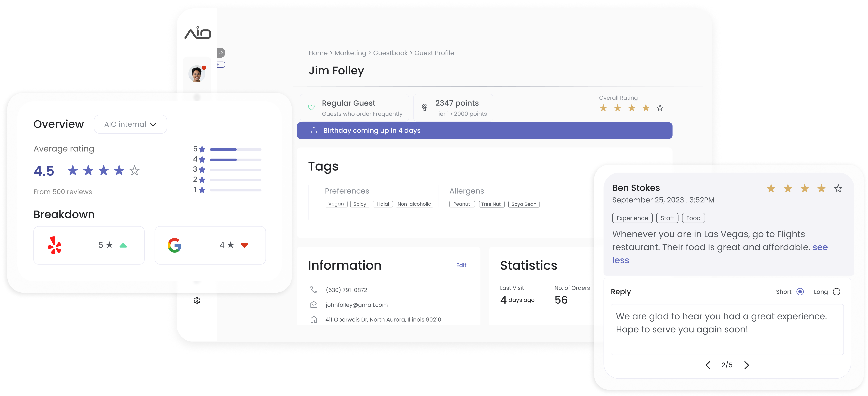Select the Short reply radio button
Image resolution: width=868 pixels, height=396 pixels.
coord(800,292)
